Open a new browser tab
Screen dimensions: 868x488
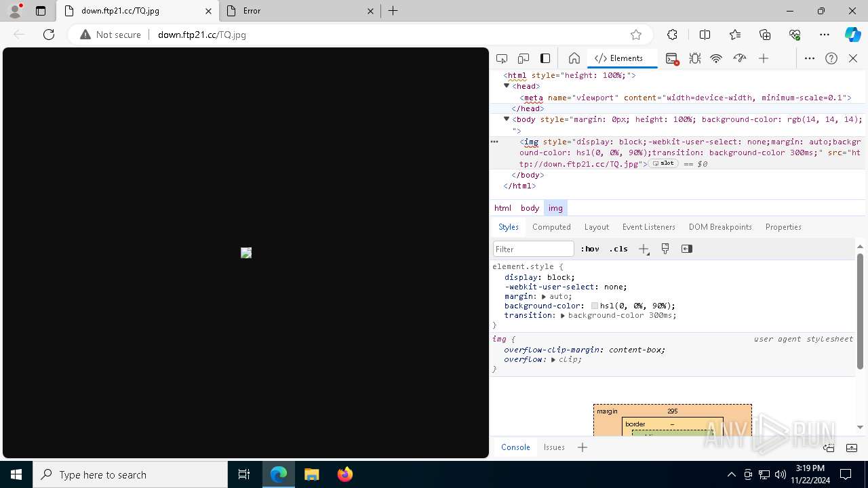click(393, 11)
